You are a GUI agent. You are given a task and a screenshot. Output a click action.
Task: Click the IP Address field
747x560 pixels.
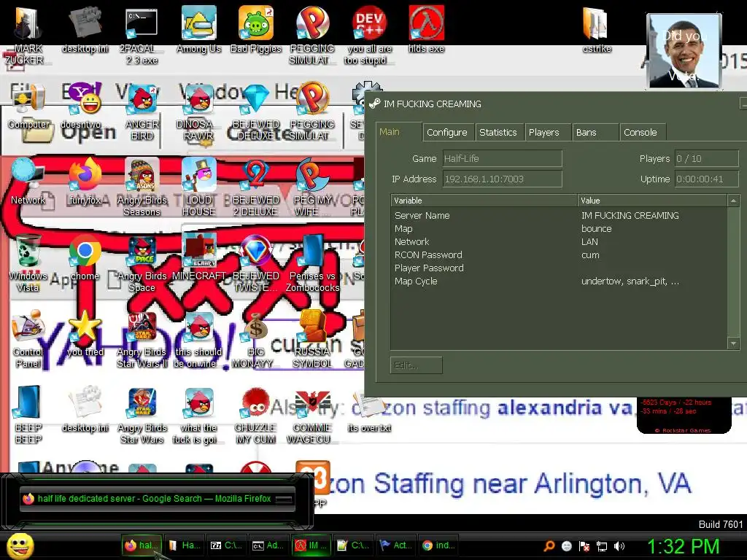pyautogui.click(x=502, y=179)
